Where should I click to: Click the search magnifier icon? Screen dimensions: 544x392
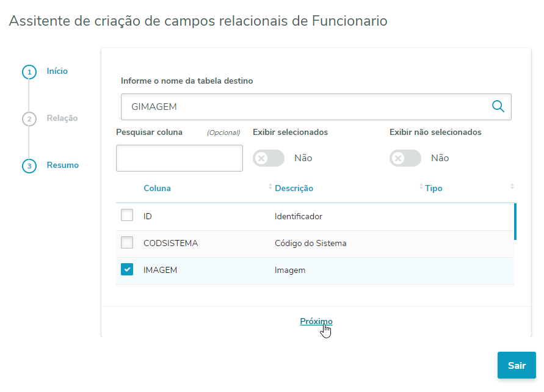click(498, 107)
